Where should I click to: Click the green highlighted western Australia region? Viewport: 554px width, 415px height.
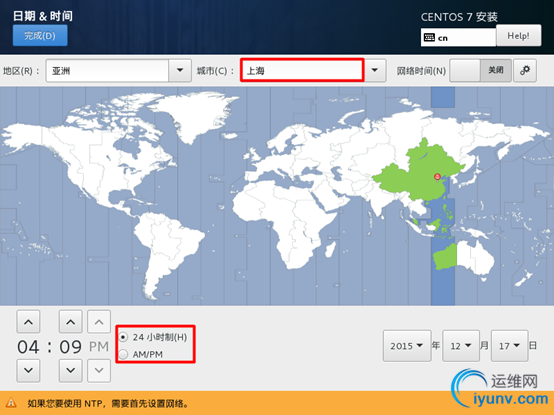(445, 257)
